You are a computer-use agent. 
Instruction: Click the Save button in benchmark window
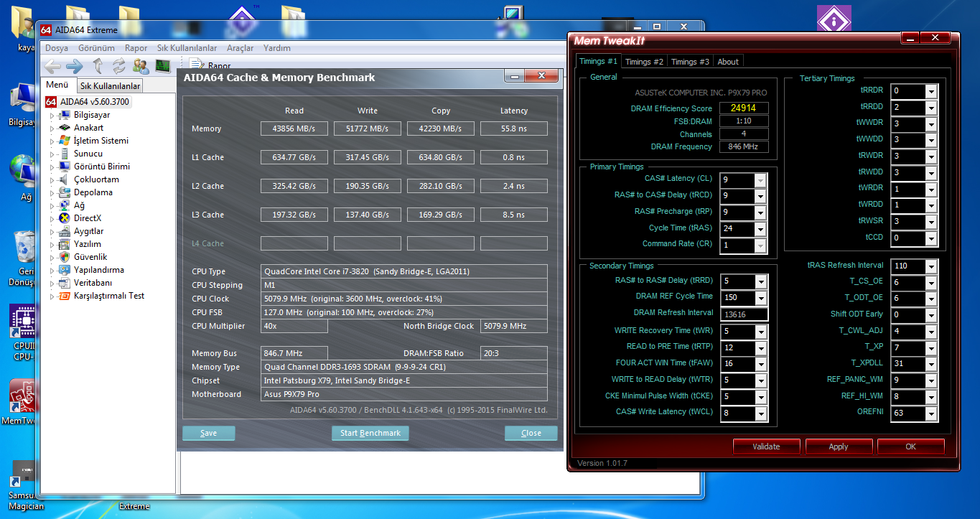coord(209,433)
